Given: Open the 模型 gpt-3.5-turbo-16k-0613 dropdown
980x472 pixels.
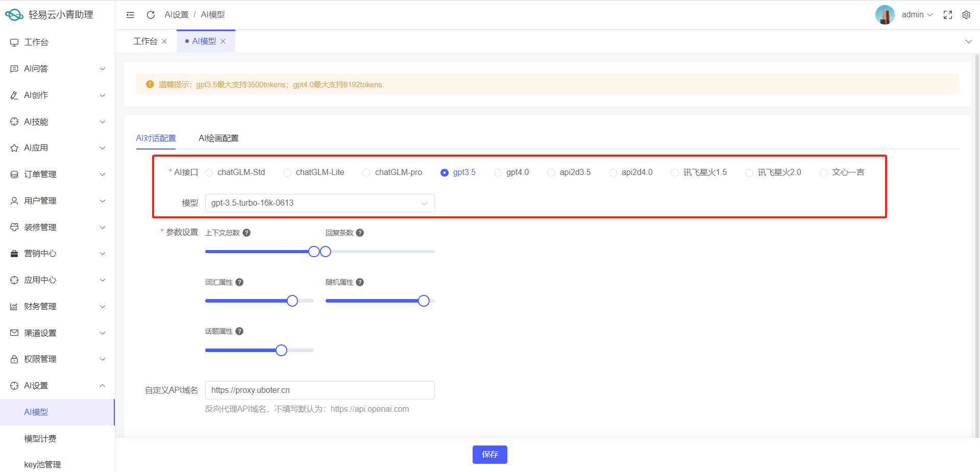Looking at the screenshot, I should point(320,203).
